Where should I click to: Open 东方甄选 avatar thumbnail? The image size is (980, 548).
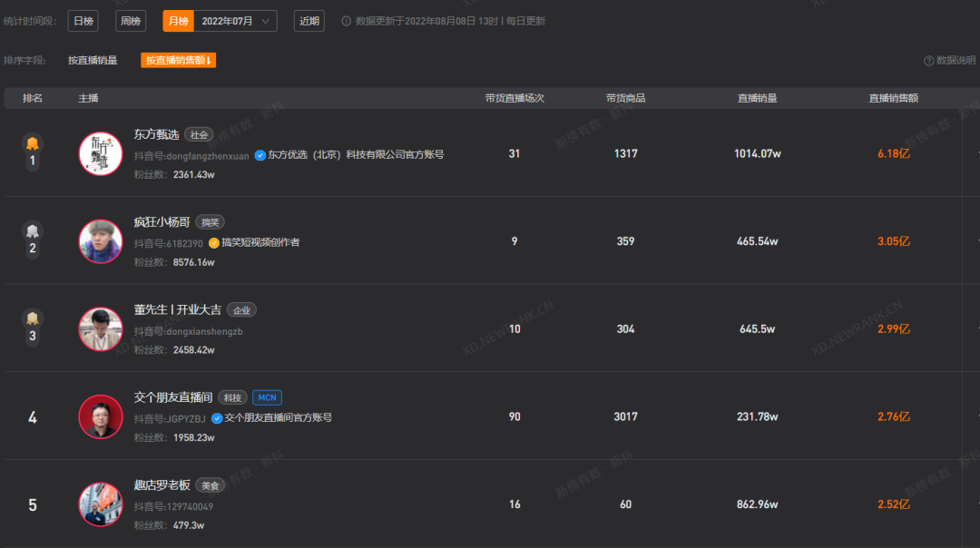pos(100,153)
